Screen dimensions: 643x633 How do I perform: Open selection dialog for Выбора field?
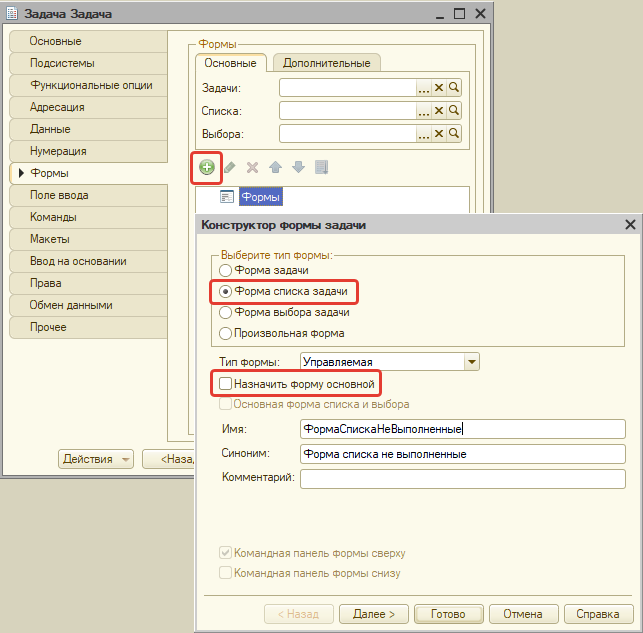[424, 133]
